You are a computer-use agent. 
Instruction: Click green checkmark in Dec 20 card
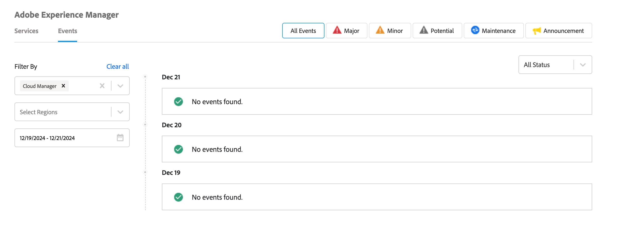pyautogui.click(x=179, y=149)
